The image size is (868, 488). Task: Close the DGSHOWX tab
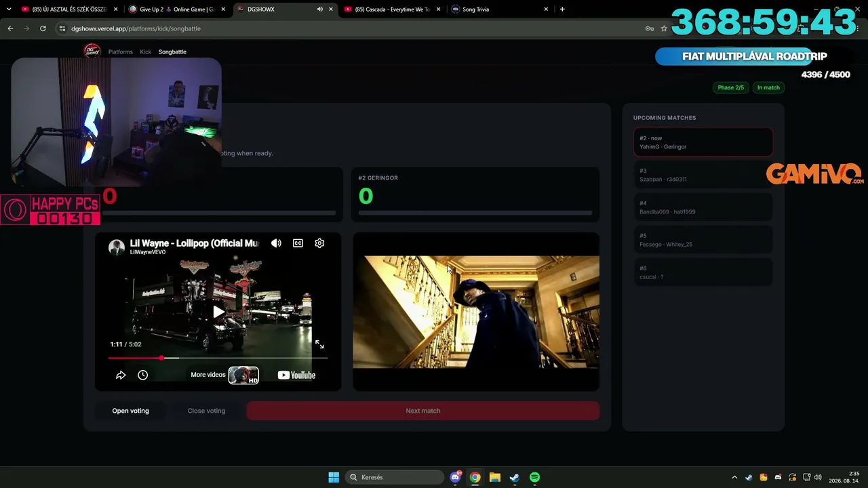pos(332,9)
